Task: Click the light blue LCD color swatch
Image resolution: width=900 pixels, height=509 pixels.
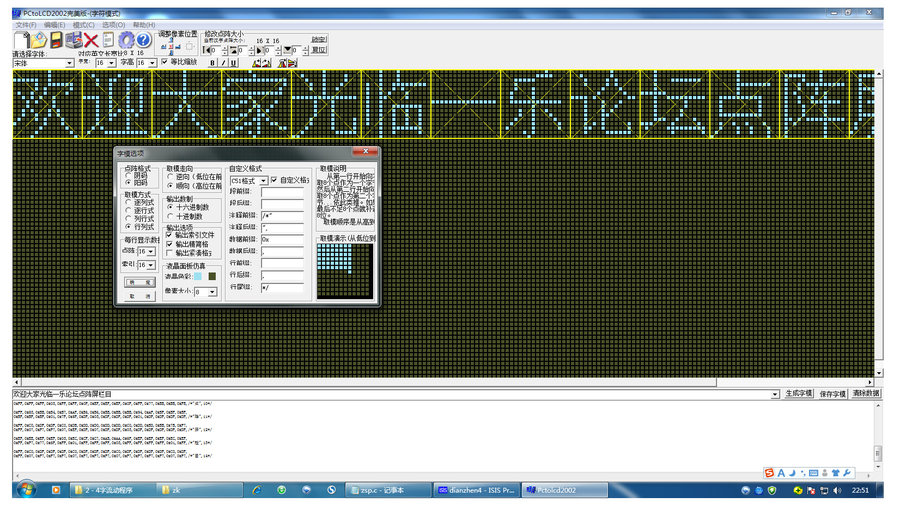Action: pyautogui.click(x=198, y=276)
